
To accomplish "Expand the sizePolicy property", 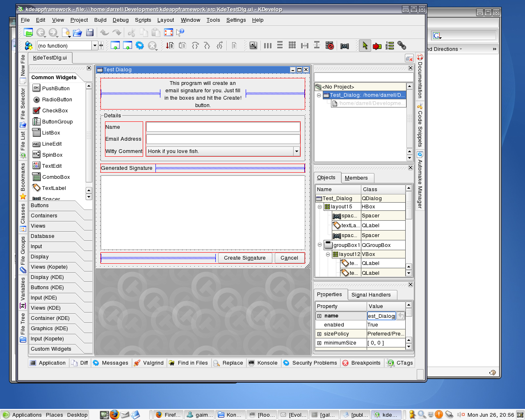I will pyautogui.click(x=319, y=334).
